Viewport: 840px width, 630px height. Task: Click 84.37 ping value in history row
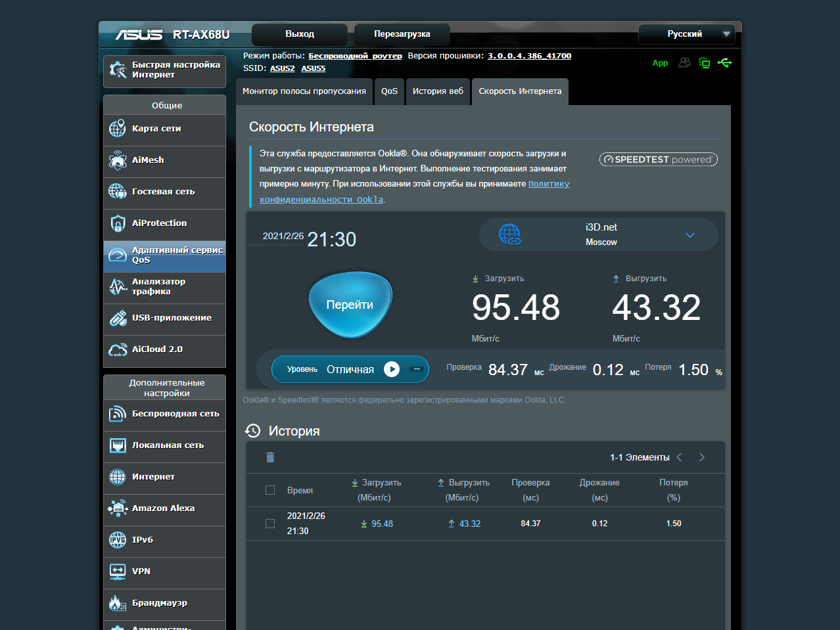point(530,524)
